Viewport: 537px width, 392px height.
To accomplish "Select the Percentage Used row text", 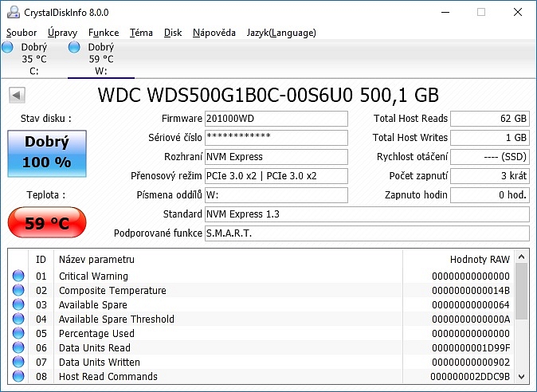I will click(96, 334).
